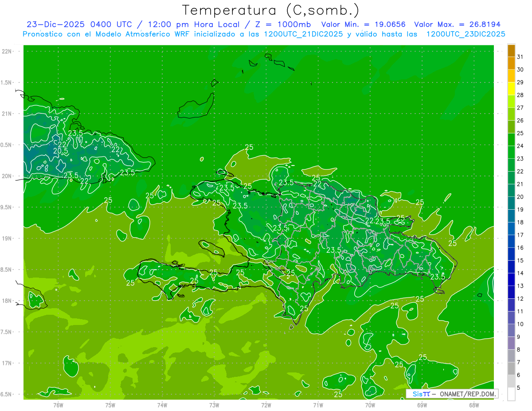The width and height of the screenshot is (532, 411).
Task: Click the '15' value on the color legend
Action: point(520,261)
